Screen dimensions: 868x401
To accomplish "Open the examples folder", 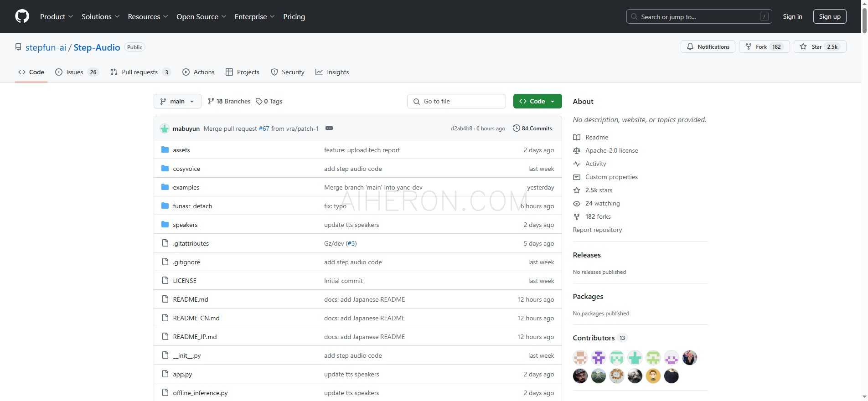I will tap(186, 187).
